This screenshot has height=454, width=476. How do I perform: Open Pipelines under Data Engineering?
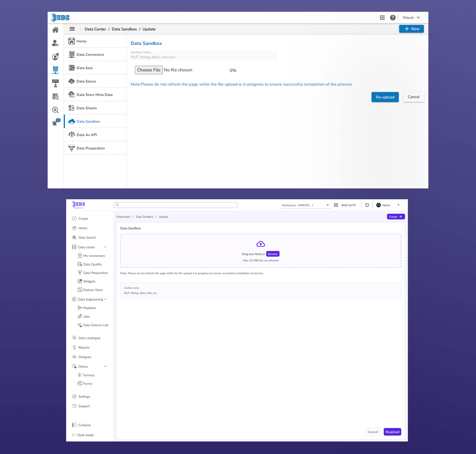(x=90, y=308)
